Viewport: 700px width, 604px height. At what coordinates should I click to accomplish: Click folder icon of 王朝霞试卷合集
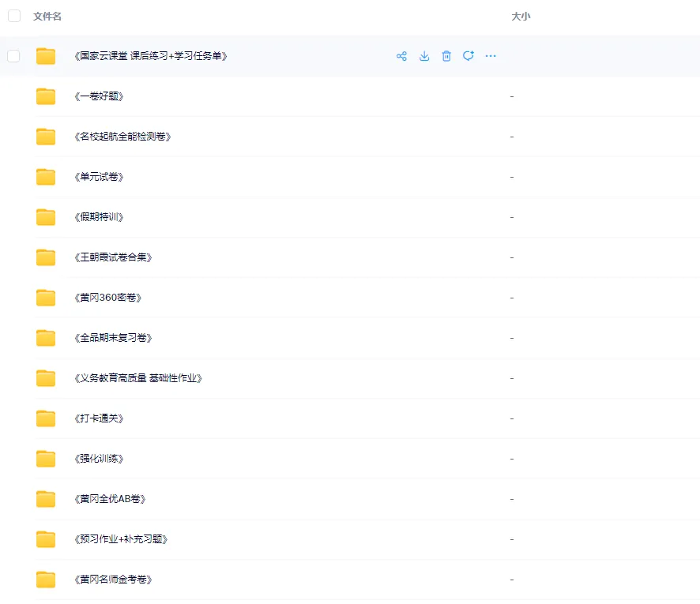pyautogui.click(x=46, y=257)
